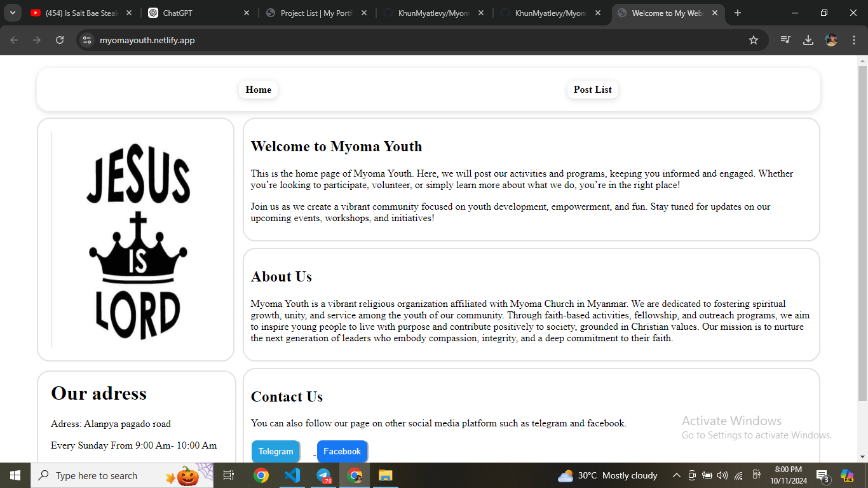
Task: Switch to the ChatGPT tab
Action: pos(197,13)
